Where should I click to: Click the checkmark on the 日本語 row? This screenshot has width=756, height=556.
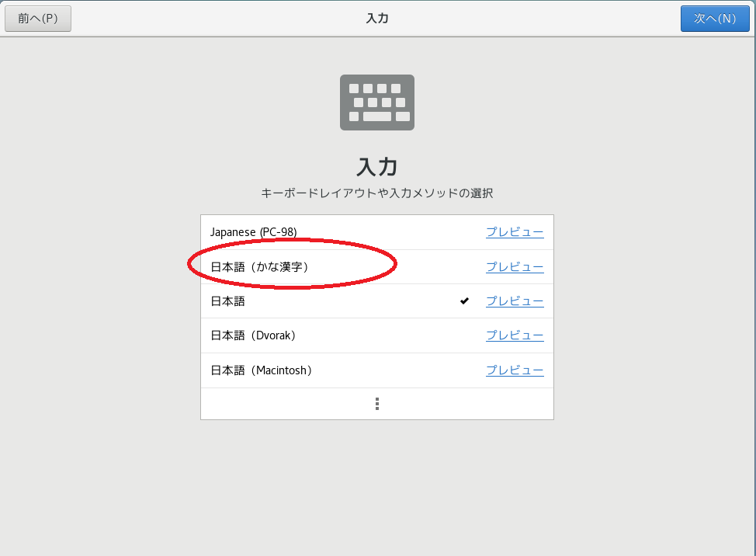click(x=464, y=301)
